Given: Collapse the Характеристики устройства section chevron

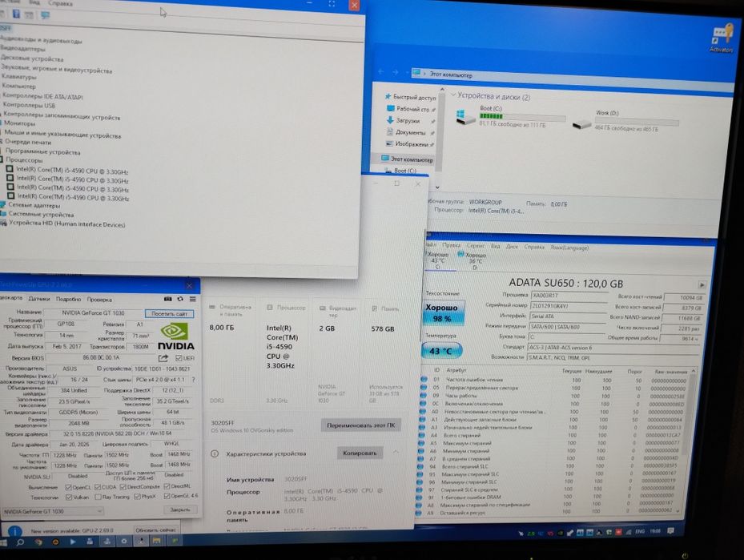Looking at the screenshot, I should click(396, 453).
